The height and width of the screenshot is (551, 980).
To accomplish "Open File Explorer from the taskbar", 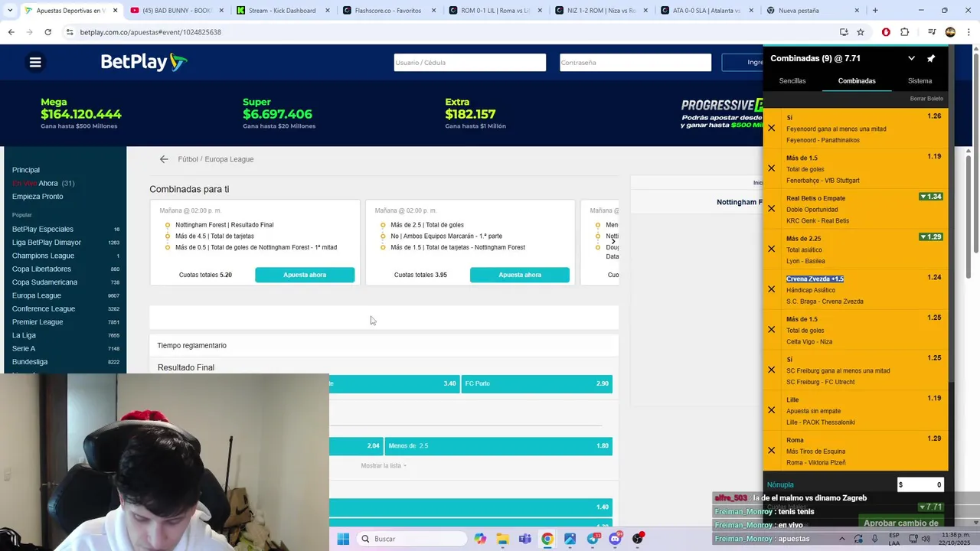I will click(x=502, y=539).
